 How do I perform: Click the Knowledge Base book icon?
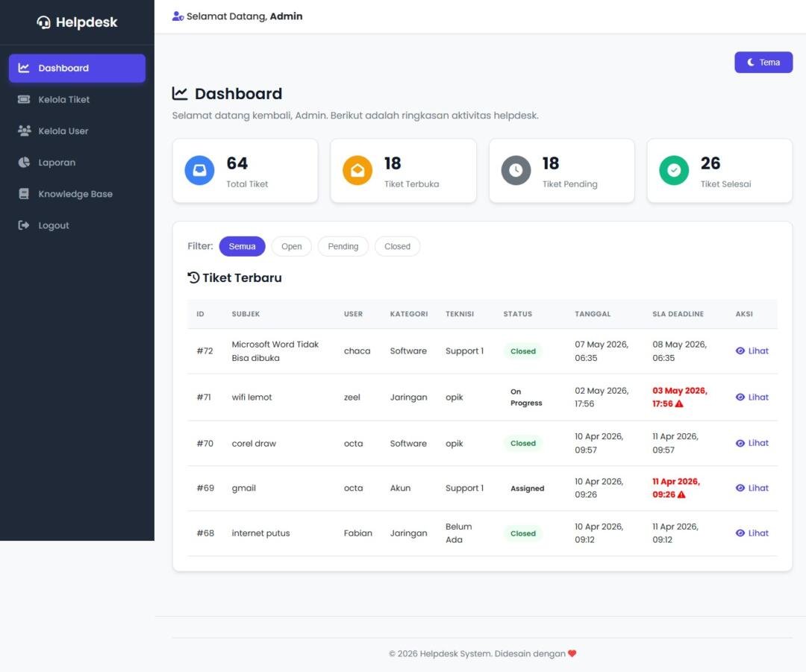click(24, 194)
